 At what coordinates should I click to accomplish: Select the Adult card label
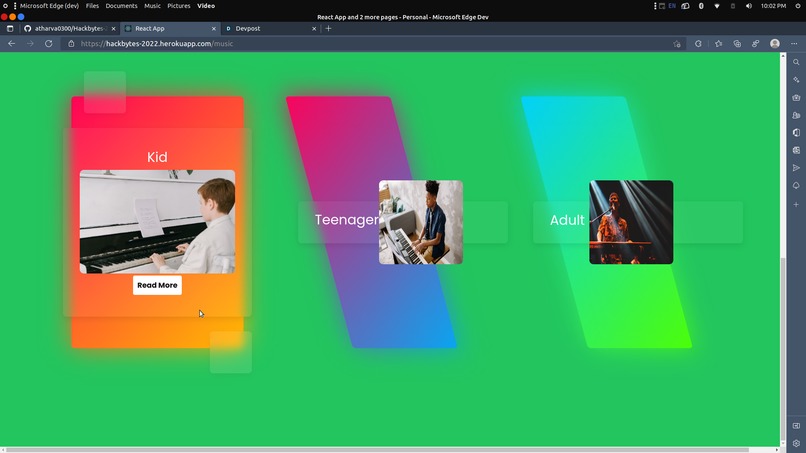[x=567, y=220]
